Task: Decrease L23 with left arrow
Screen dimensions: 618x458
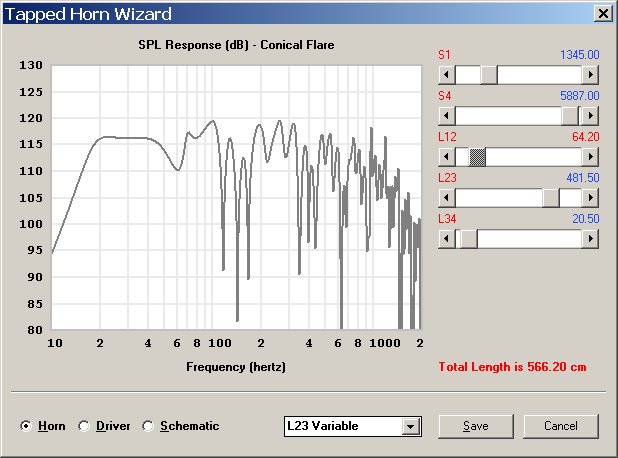Action: point(447,198)
